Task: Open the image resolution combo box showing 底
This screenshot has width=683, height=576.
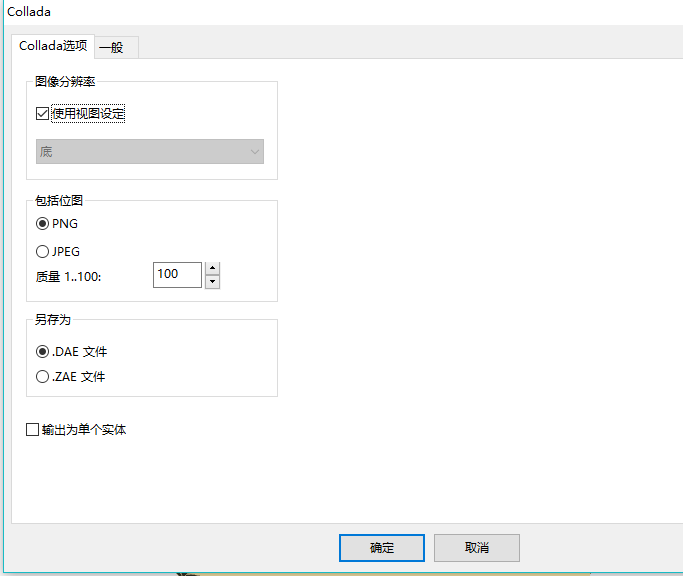Action: coord(149,152)
